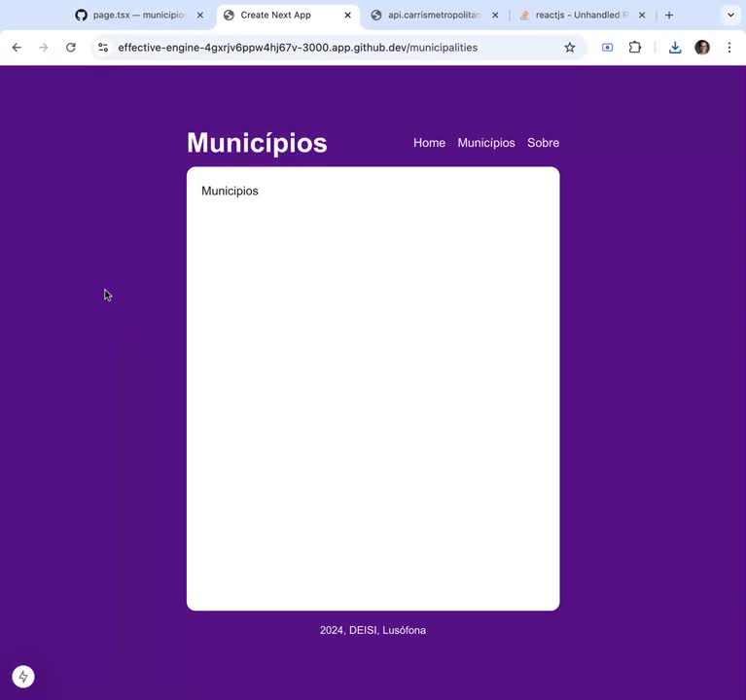Image resolution: width=746 pixels, height=700 pixels.
Task: Click the Municípios page heading
Action: [257, 143]
